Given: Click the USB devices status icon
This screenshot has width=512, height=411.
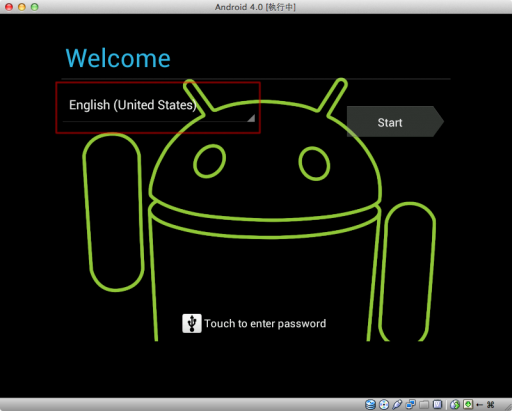Looking at the screenshot, I should coord(397,405).
